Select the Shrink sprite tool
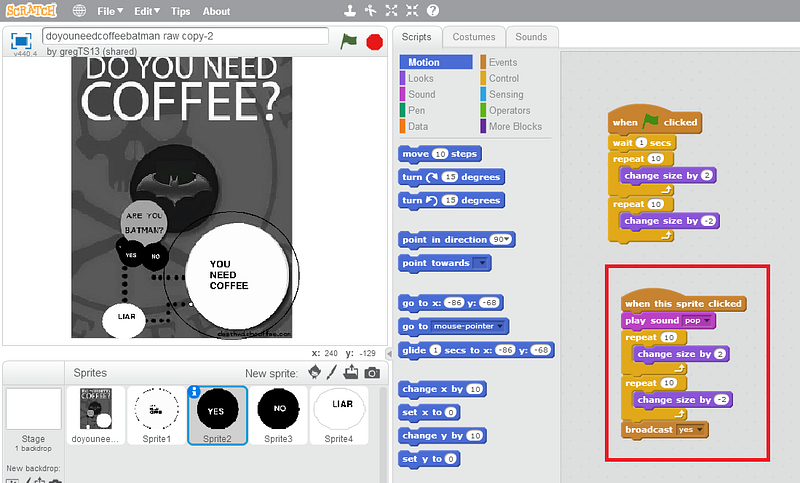This screenshot has height=483, width=800. click(x=412, y=10)
